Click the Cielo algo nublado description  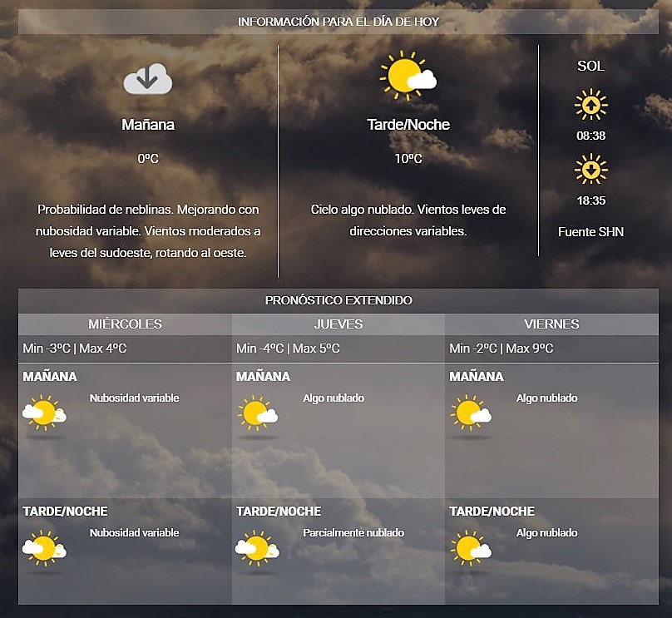pos(408,220)
